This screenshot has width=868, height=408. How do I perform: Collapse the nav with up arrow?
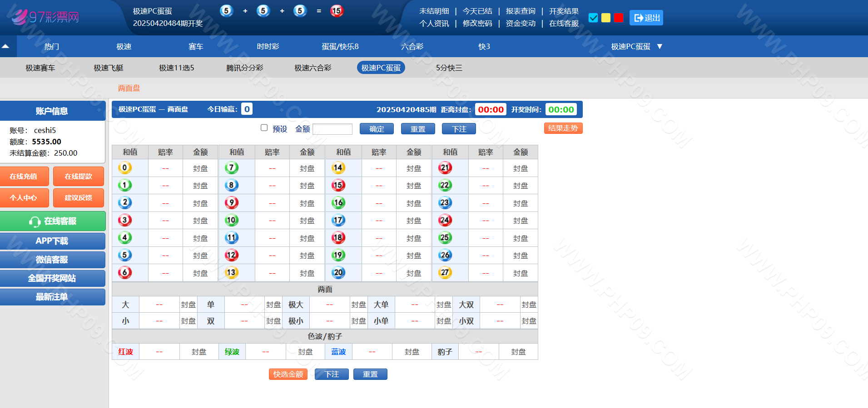click(6, 46)
